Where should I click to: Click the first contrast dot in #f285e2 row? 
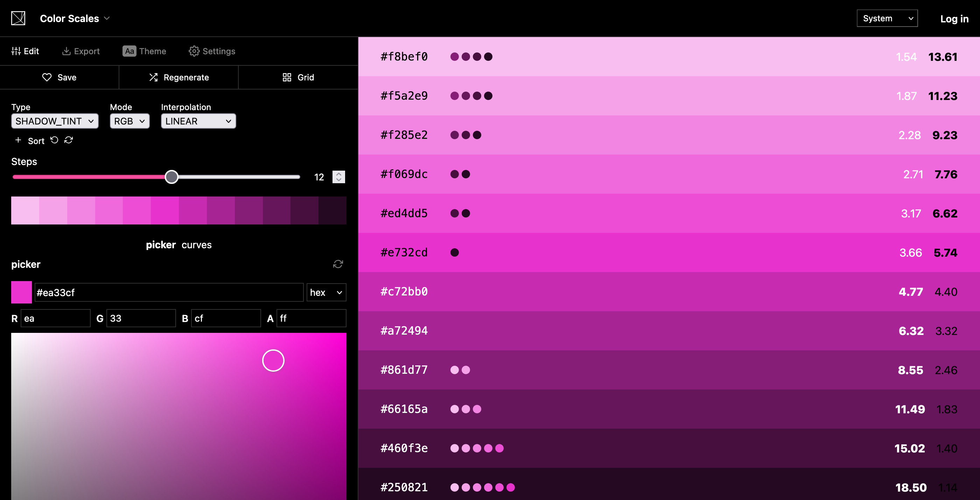pyautogui.click(x=454, y=135)
